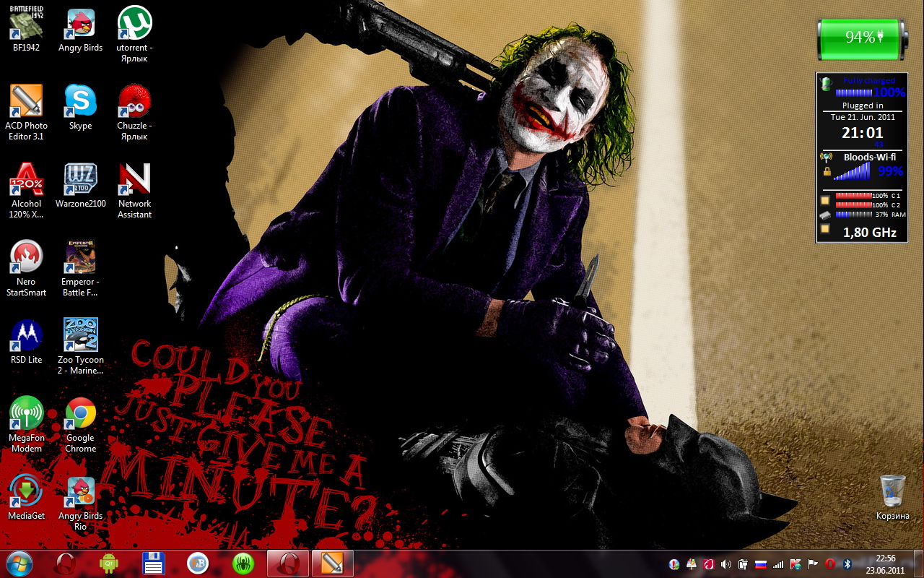The width and height of the screenshot is (924, 578).
Task: Open the Windows Start menu orb
Action: tap(19, 563)
